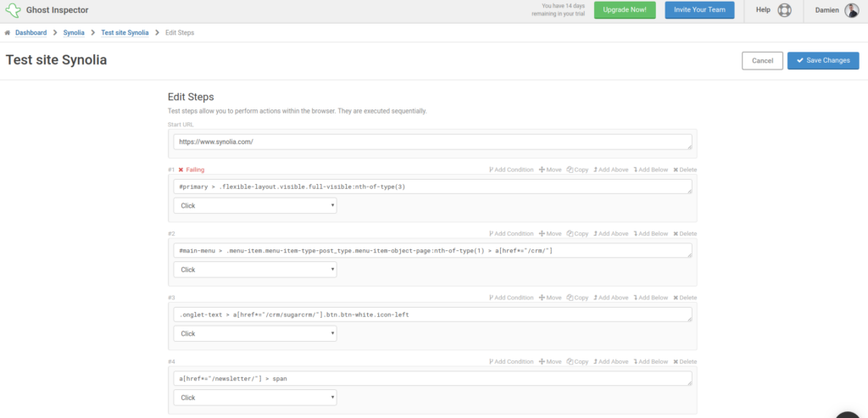
Task: Click the home icon in breadcrumb
Action: [8, 33]
